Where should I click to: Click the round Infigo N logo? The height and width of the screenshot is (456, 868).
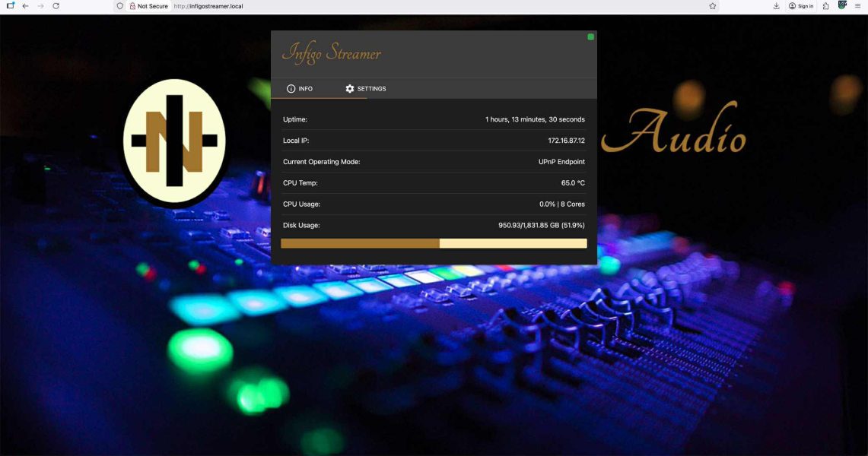[x=174, y=141]
